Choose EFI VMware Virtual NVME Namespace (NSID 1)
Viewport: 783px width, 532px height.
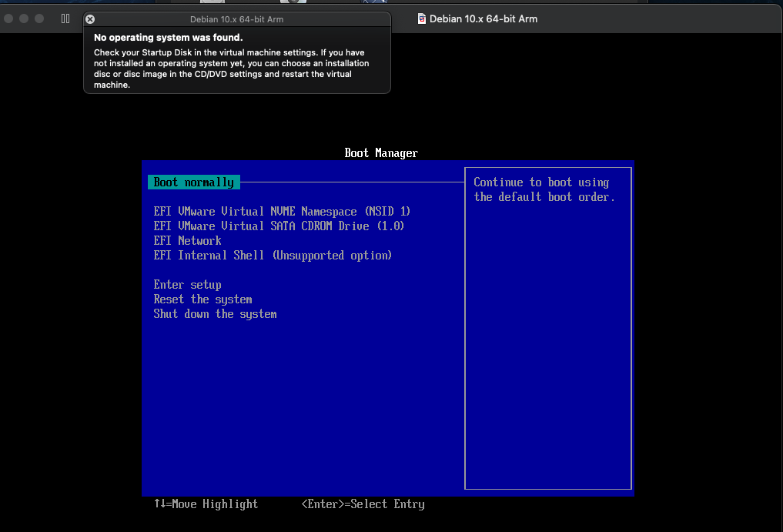tap(282, 211)
